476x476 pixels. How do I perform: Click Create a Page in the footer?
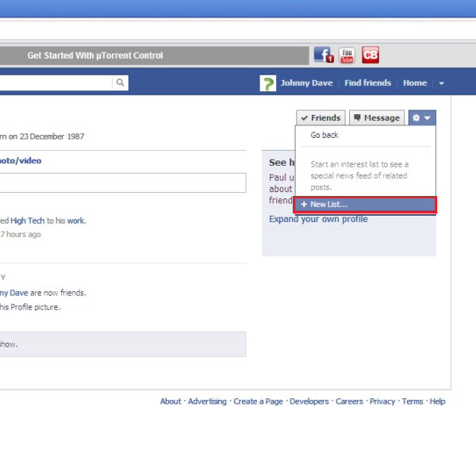[258, 401]
